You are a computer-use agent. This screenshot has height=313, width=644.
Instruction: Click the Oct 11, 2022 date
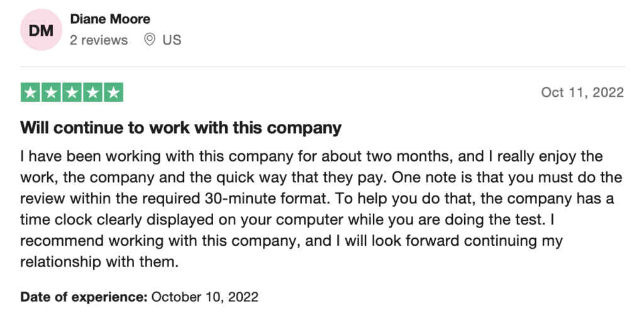point(582,92)
